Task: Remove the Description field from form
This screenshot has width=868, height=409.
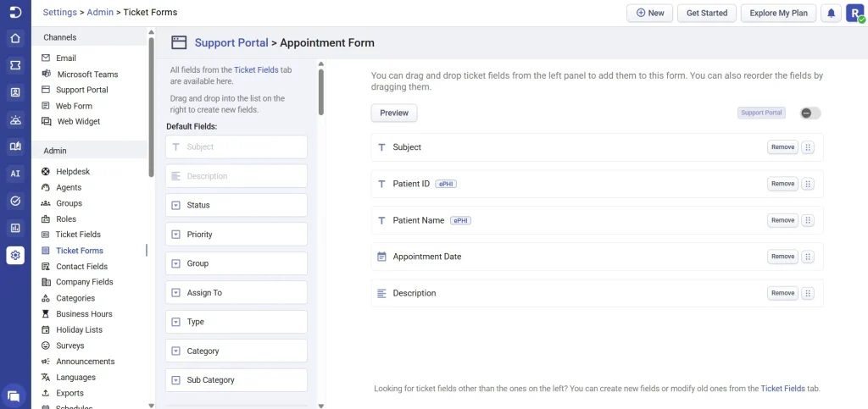Action: click(x=782, y=293)
